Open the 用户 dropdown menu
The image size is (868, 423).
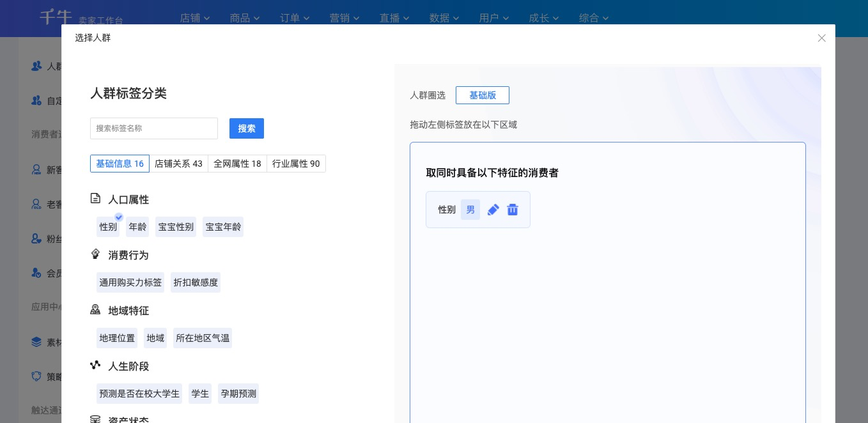(494, 18)
